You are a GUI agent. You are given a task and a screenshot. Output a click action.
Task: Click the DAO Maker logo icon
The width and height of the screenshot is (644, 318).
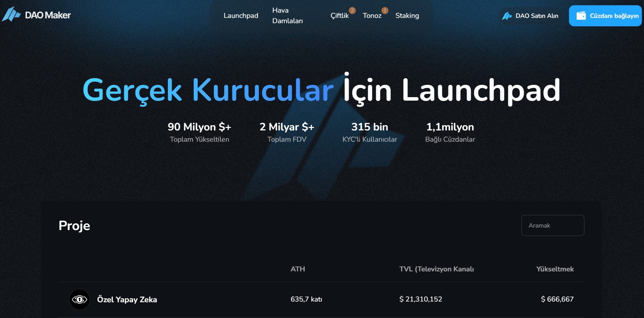pyautogui.click(x=11, y=14)
